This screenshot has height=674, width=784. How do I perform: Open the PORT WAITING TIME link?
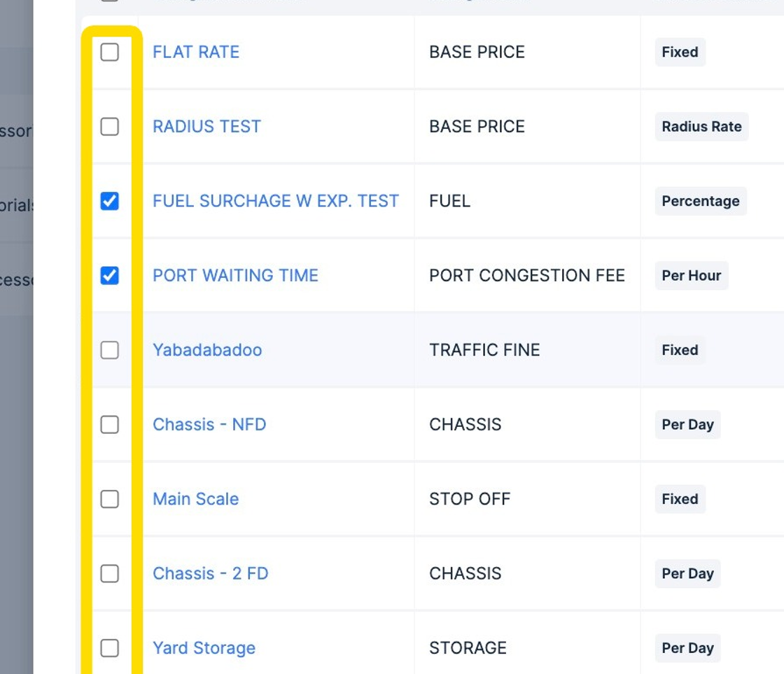(x=235, y=276)
